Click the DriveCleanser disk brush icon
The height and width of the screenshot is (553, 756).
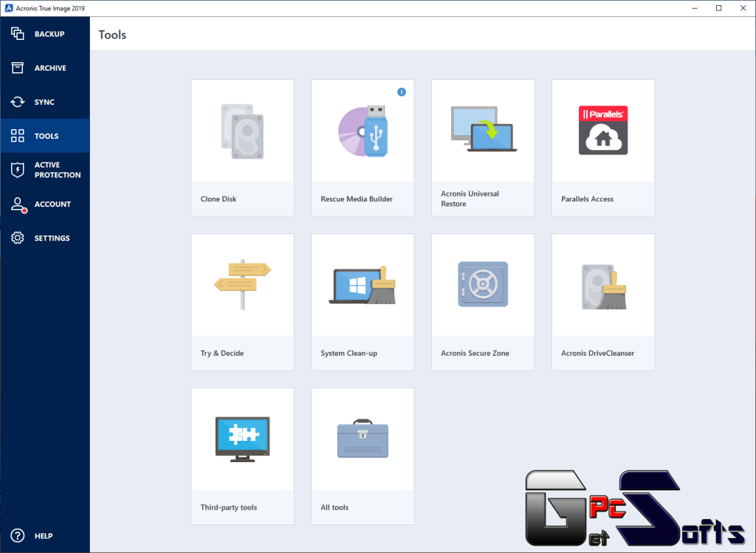coord(604,287)
